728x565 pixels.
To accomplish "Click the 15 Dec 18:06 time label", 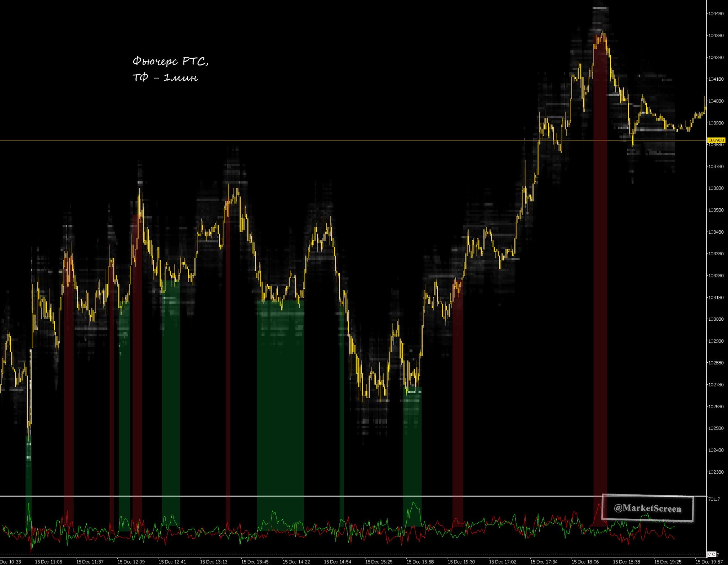I will [585, 562].
